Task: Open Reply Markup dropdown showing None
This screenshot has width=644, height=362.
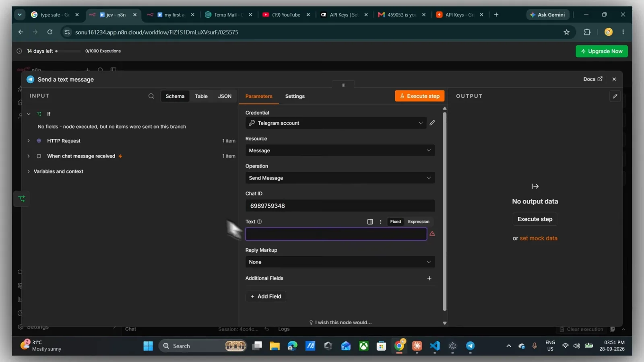Action: coord(340,262)
